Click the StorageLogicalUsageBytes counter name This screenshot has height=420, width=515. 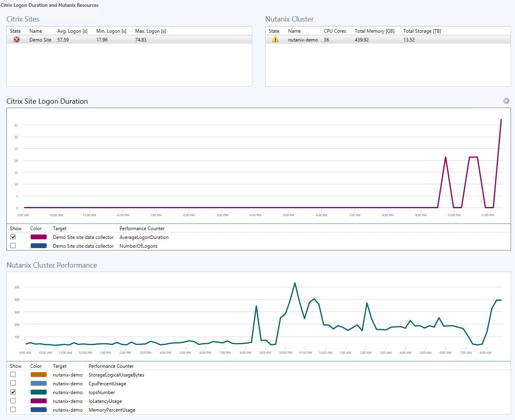pyautogui.click(x=116, y=375)
